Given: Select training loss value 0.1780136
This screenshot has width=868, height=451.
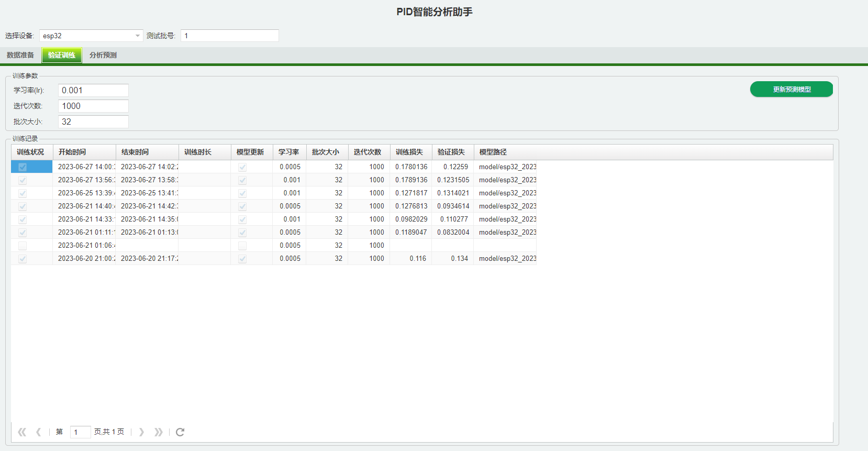Looking at the screenshot, I should click(x=411, y=167).
